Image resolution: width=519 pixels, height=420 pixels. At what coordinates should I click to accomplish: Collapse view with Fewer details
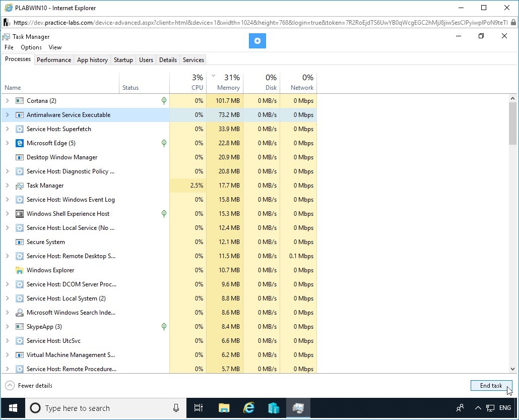pos(29,386)
